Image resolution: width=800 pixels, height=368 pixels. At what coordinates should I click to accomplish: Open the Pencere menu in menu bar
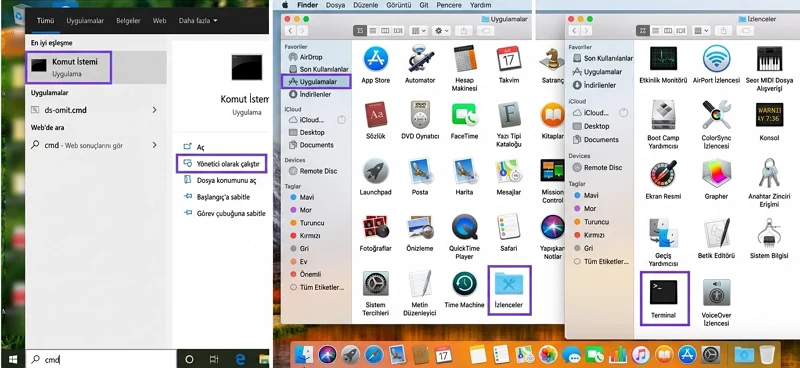pos(448,5)
